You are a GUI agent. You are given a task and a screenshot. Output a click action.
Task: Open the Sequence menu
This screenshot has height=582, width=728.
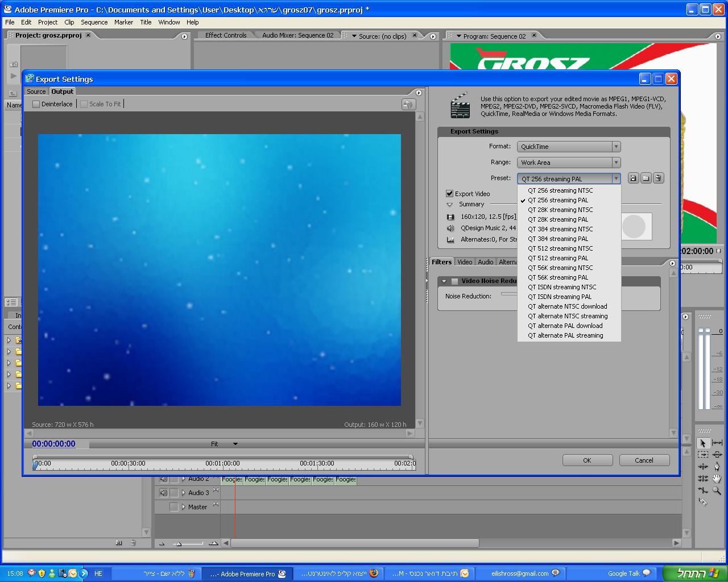[x=94, y=22]
